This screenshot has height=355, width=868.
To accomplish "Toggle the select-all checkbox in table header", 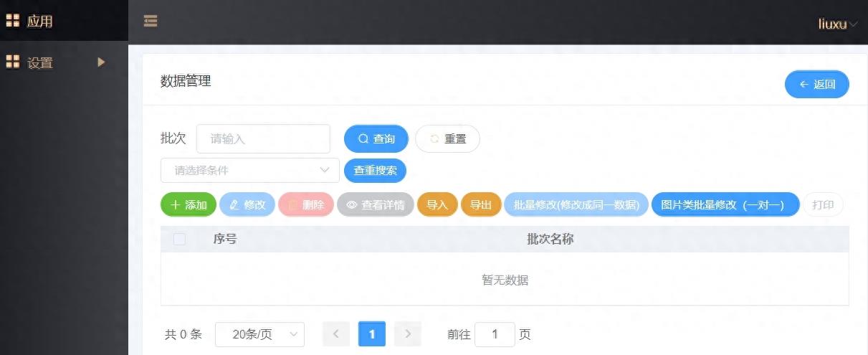I will [x=179, y=239].
